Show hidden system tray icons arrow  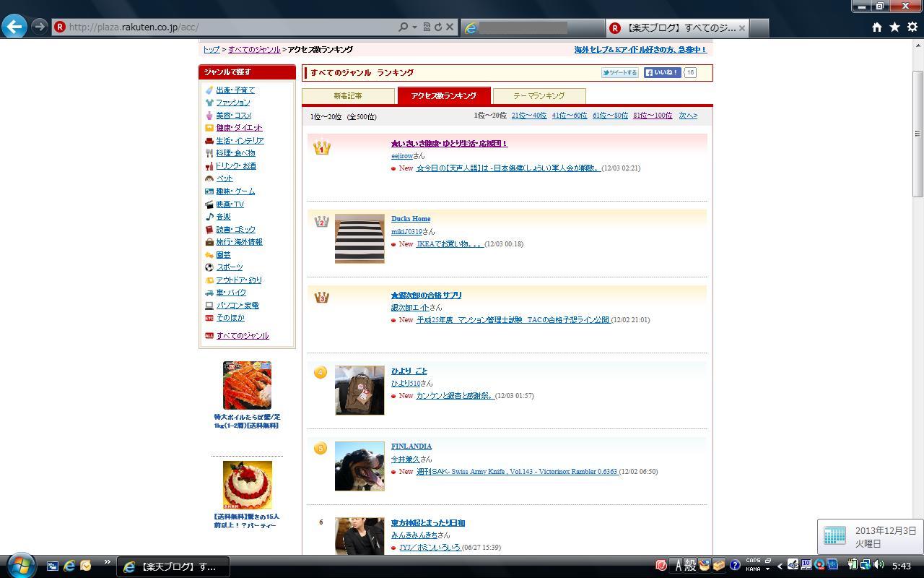[780, 566]
